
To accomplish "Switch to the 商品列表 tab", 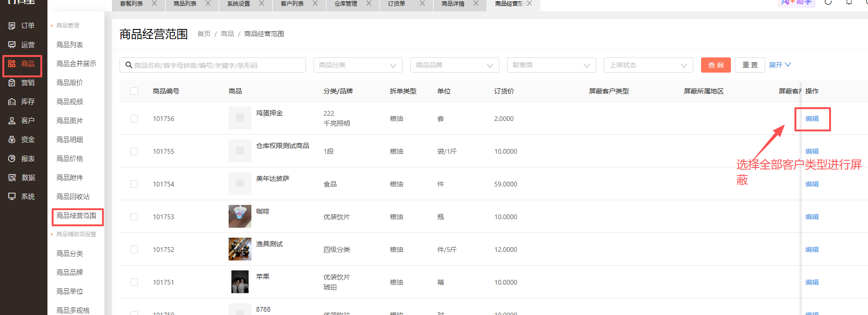I will pos(185,3).
